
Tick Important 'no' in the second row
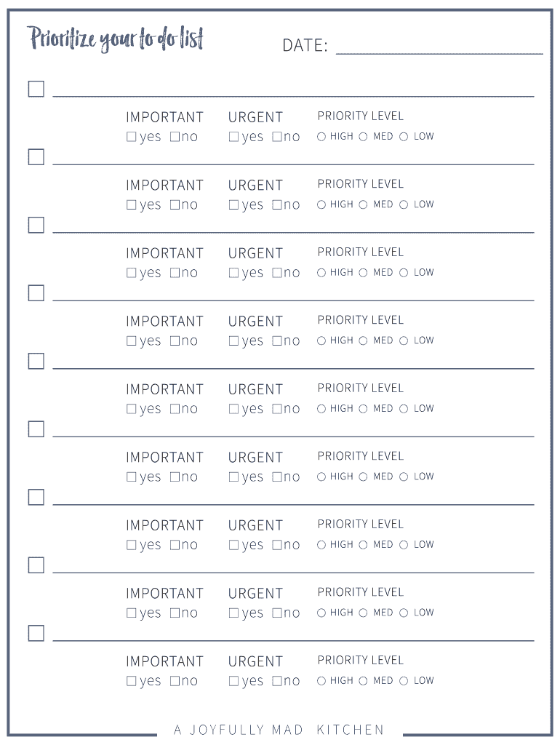tap(175, 205)
